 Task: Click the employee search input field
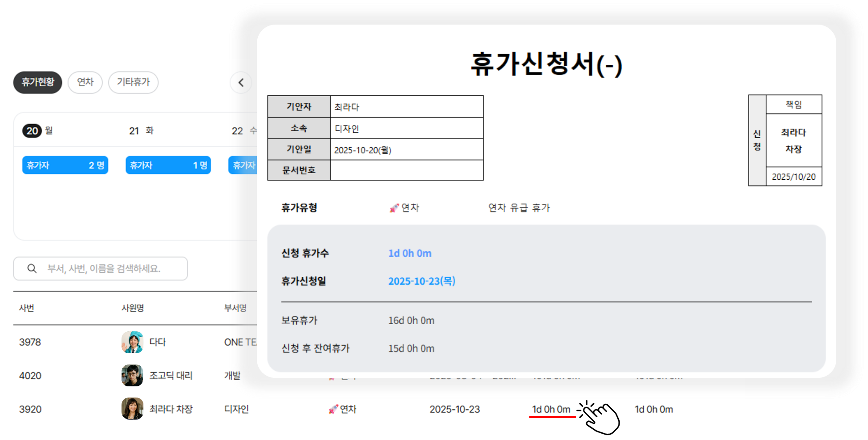click(107, 268)
